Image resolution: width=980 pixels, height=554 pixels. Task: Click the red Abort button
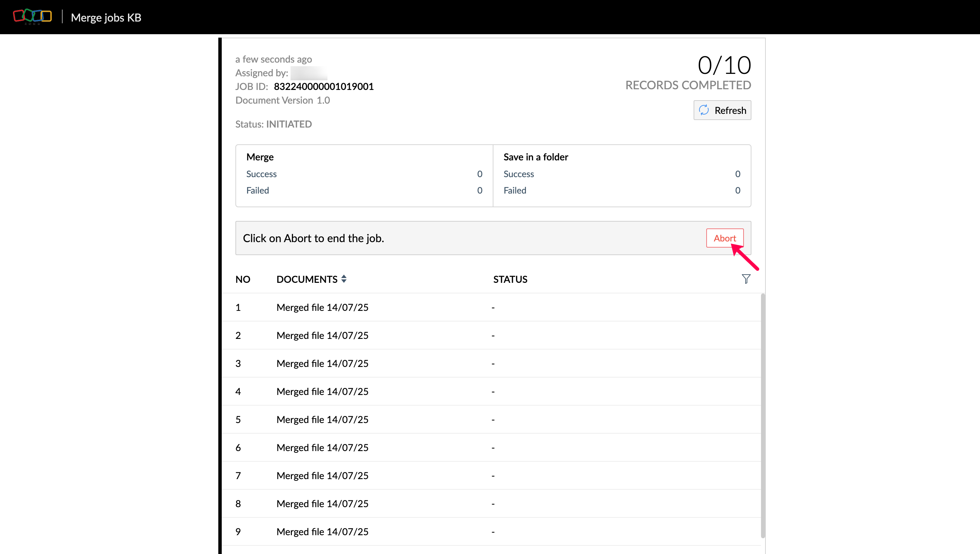(x=724, y=238)
